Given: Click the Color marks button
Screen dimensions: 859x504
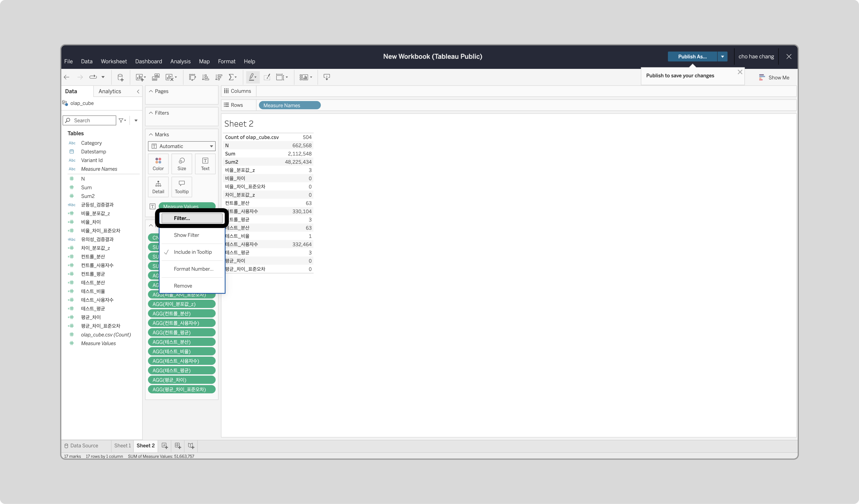Looking at the screenshot, I should 158,164.
